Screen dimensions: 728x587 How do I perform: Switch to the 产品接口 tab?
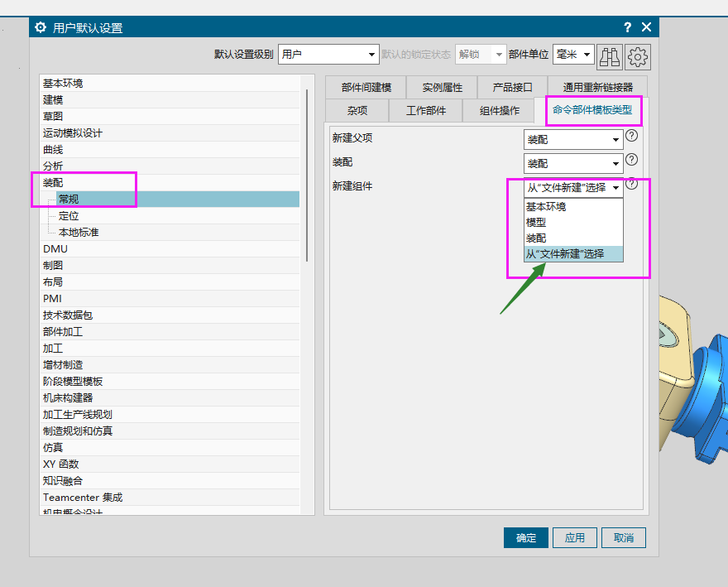click(512, 88)
